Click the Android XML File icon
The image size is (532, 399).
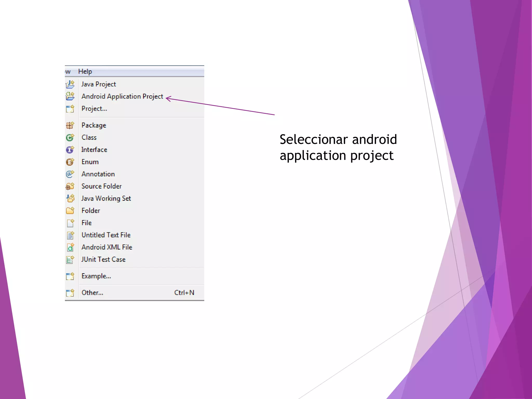(70, 247)
